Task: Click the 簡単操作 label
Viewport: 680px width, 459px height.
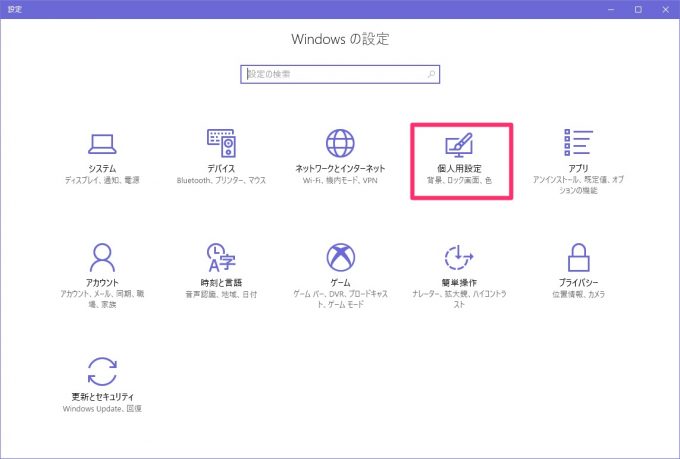Action: (459, 282)
